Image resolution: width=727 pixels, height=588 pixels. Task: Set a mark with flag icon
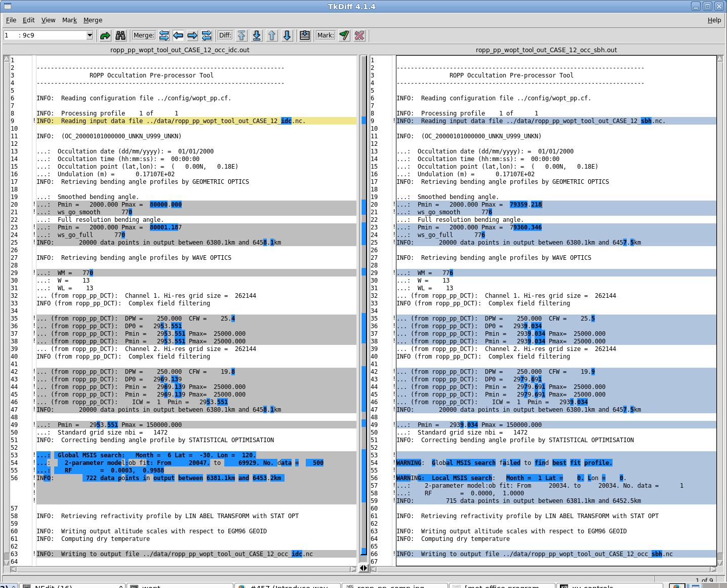[x=344, y=35]
